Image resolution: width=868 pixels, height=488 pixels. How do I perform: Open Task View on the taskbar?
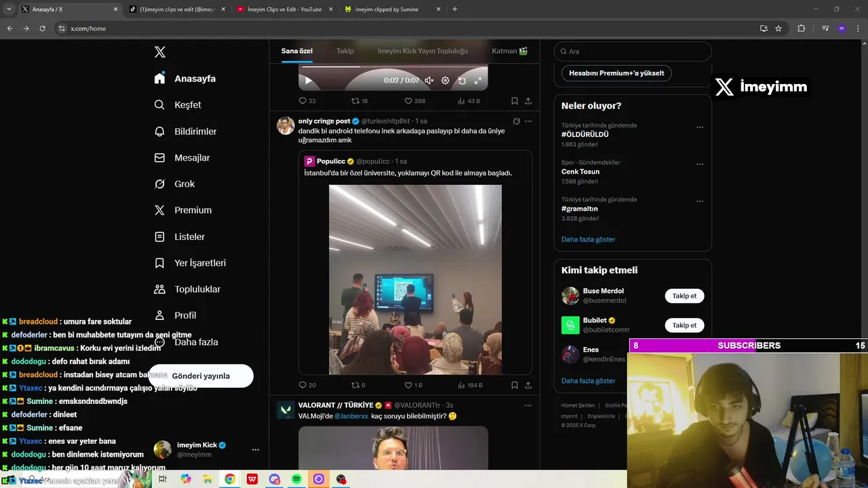pos(163,479)
